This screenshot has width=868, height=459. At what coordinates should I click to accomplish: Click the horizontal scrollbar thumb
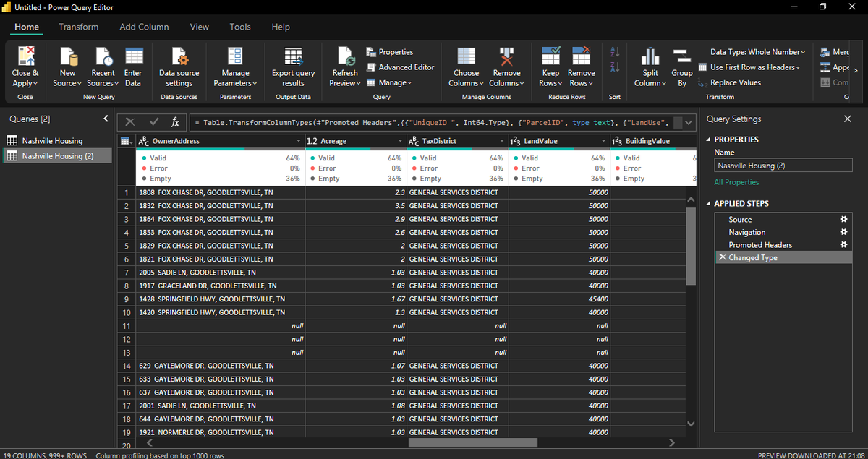coord(474,442)
